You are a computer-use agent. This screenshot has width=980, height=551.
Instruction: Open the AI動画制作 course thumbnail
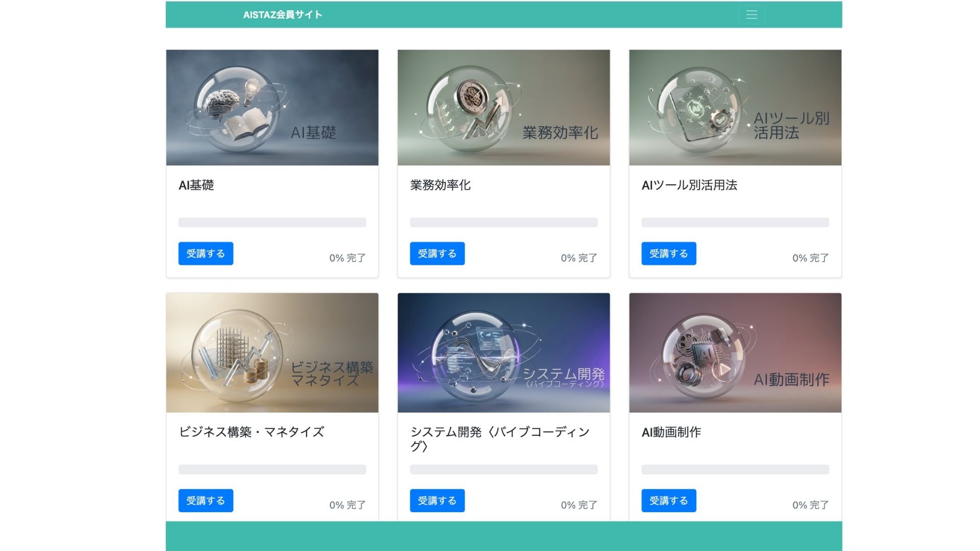click(x=735, y=353)
